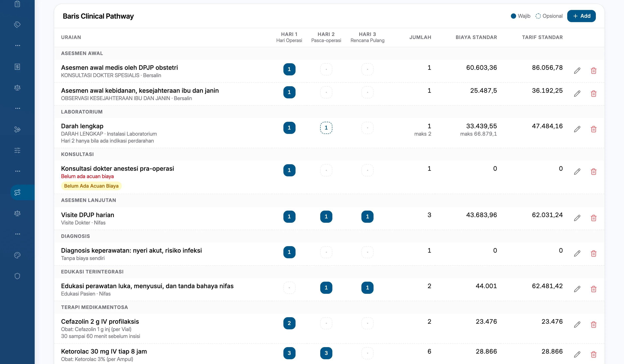The width and height of the screenshot is (624, 364).
Task: Click the Add button
Action: click(x=581, y=16)
